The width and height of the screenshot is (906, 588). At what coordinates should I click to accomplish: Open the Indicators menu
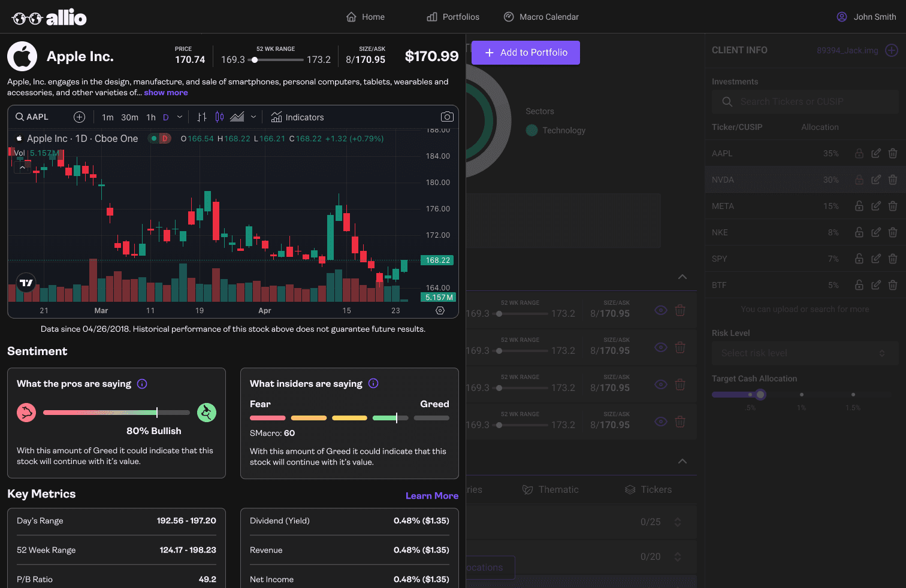297,117
